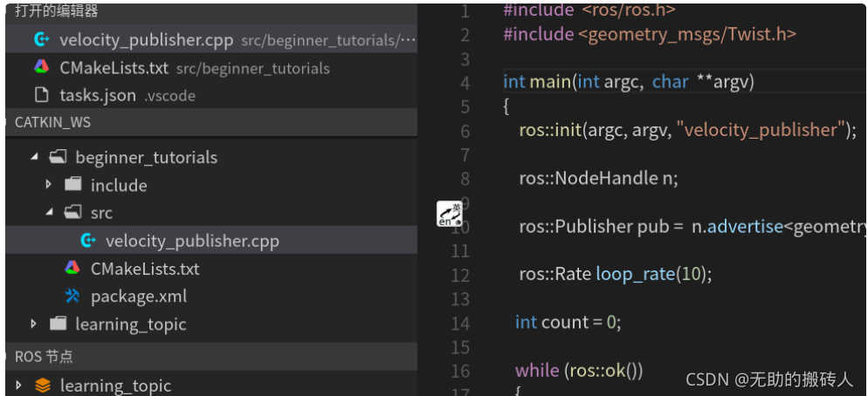Click CMake icon beside src/beginner_tutorials CMakeLists.txt
868x396 pixels.
coord(42,67)
